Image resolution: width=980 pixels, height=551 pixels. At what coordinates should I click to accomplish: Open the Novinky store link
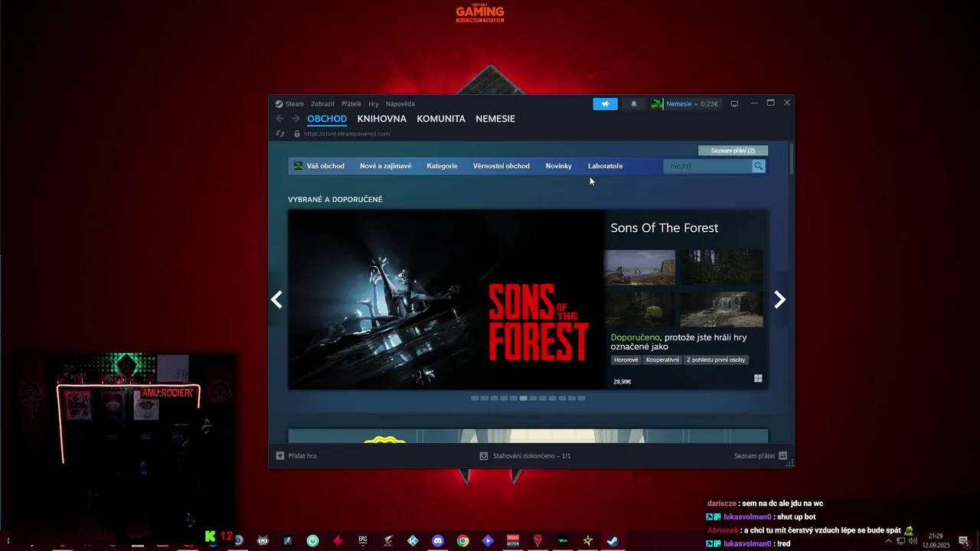click(559, 166)
